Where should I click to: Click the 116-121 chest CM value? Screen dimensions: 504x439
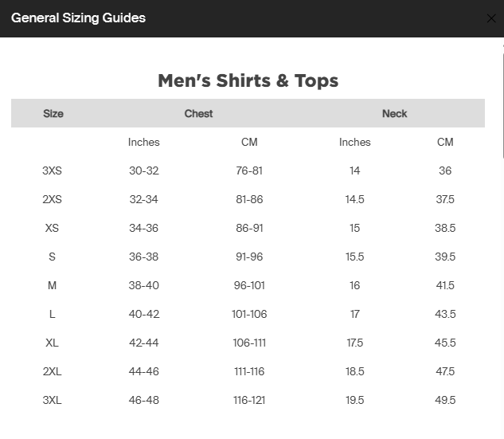249,400
